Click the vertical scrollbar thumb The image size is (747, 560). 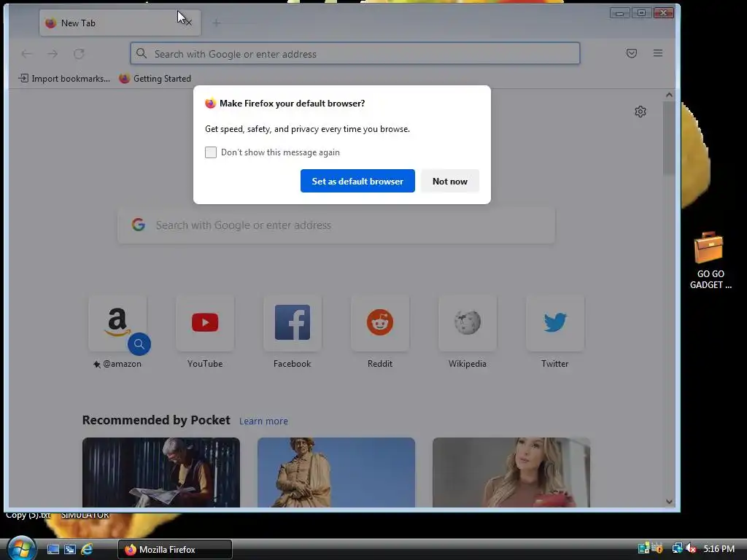pyautogui.click(x=669, y=138)
